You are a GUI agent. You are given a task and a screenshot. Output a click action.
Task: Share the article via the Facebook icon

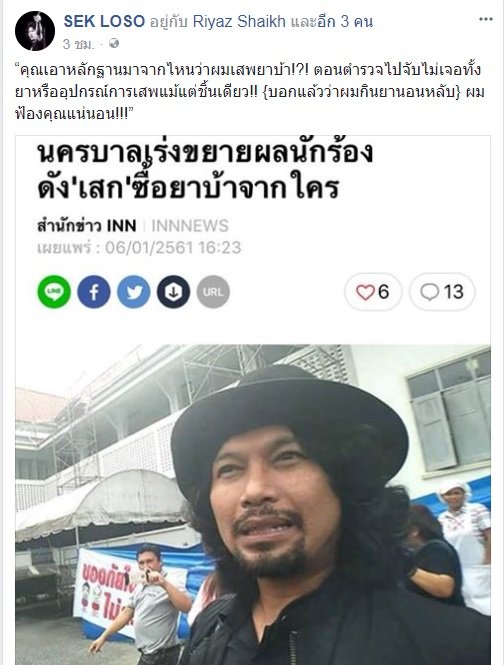coord(94,292)
